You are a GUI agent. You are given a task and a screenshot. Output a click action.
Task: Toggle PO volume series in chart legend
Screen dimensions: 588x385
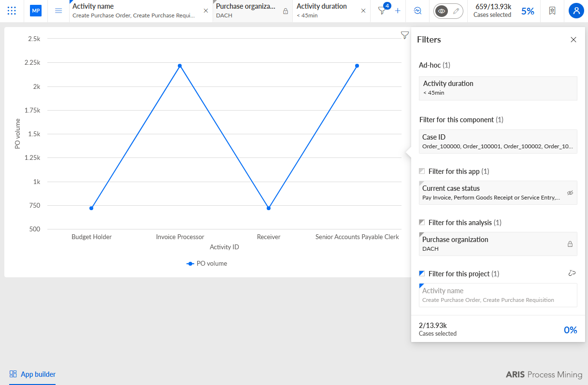pyautogui.click(x=207, y=263)
